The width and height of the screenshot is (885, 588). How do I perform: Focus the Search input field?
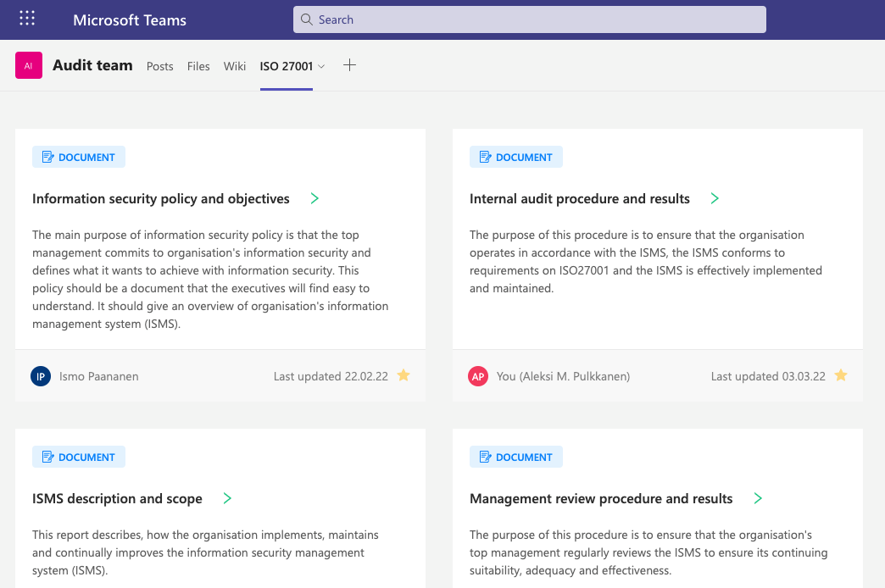[x=530, y=19]
